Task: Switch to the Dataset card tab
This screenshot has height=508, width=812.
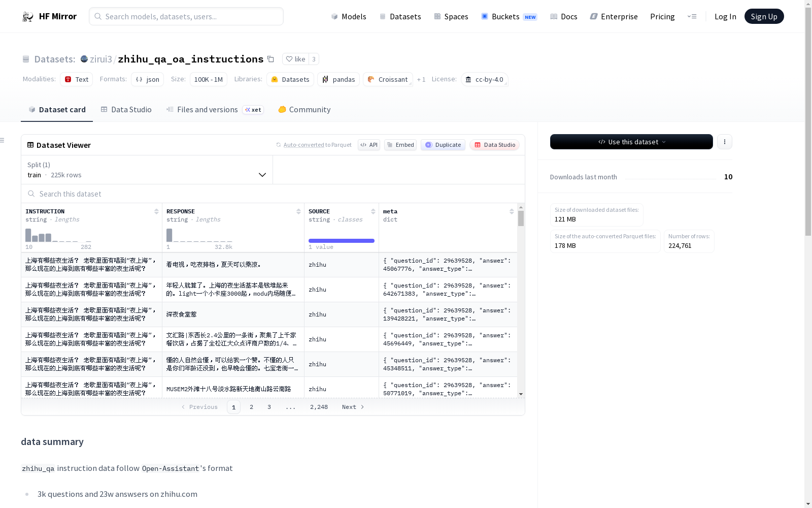Action: coord(57,110)
